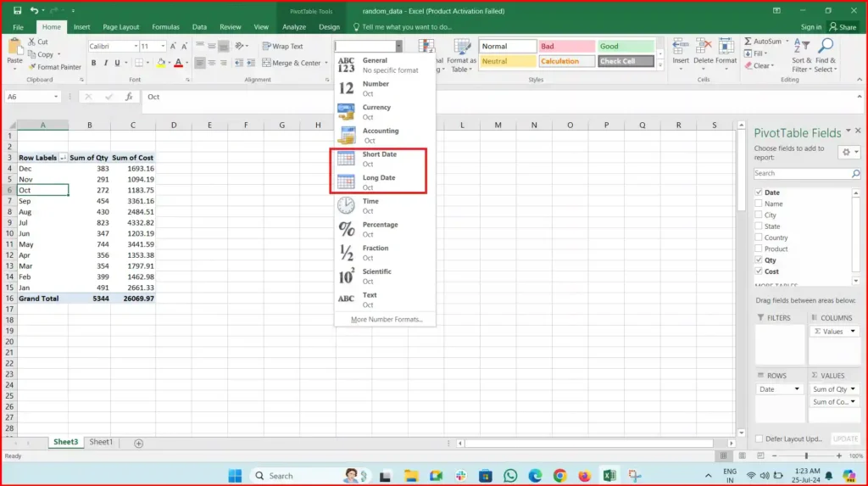The width and height of the screenshot is (868, 486).
Task: Click the Font Color letter A
Action: point(178,63)
